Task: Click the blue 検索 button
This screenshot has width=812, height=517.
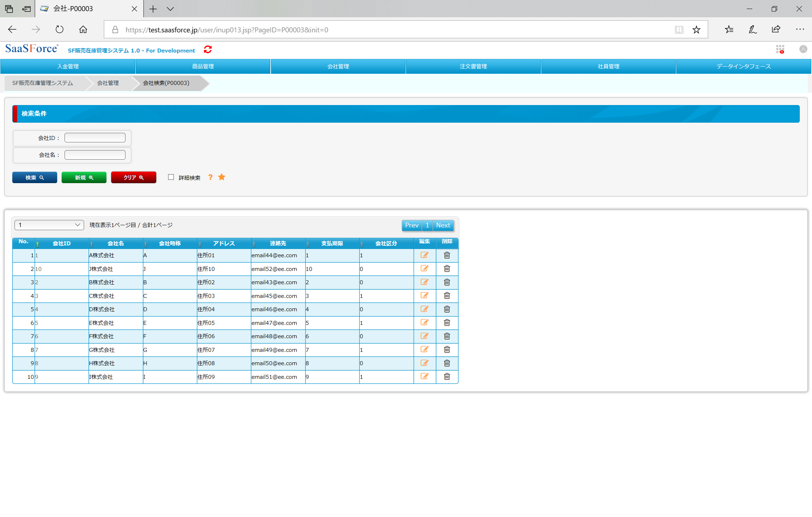Action: [x=35, y=178]
